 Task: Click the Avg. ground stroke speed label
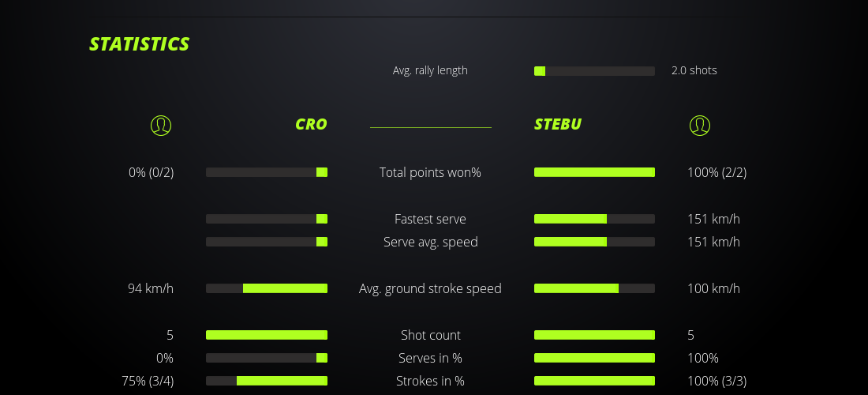tap(430, 288)
